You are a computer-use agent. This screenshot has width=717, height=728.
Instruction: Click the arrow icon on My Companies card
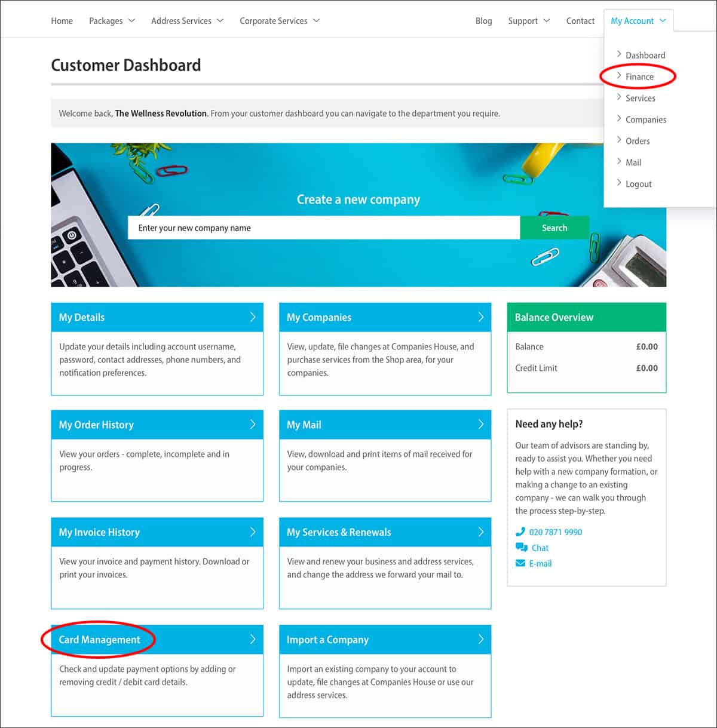pyautogui.click(x=481, y=317)
